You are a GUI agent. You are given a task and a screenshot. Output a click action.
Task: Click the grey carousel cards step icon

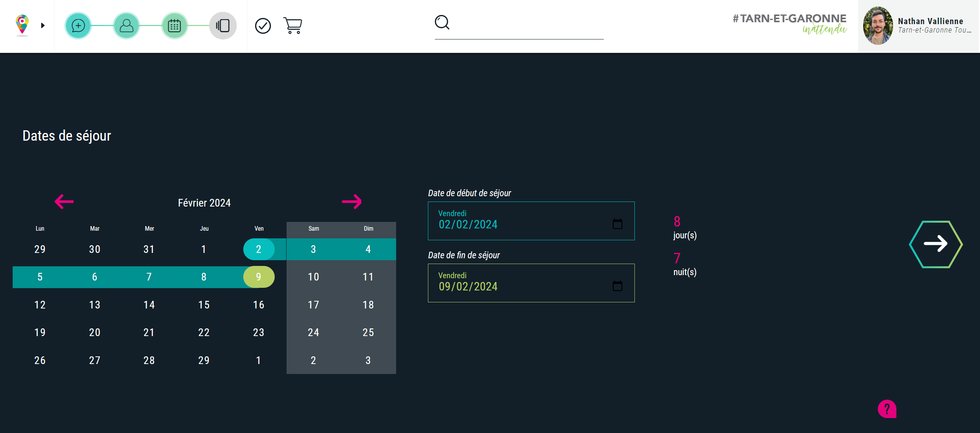tap(223, 26)
